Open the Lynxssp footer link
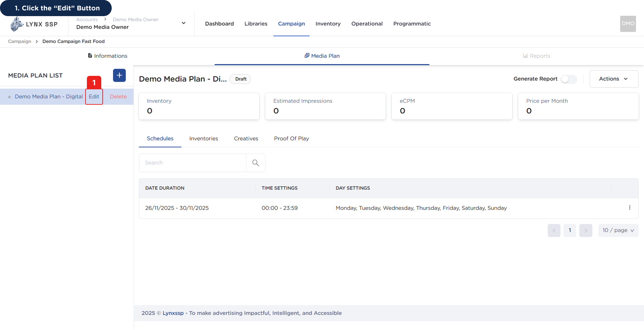This screenshot has width=644, height=330. click(x=173, y=313)
